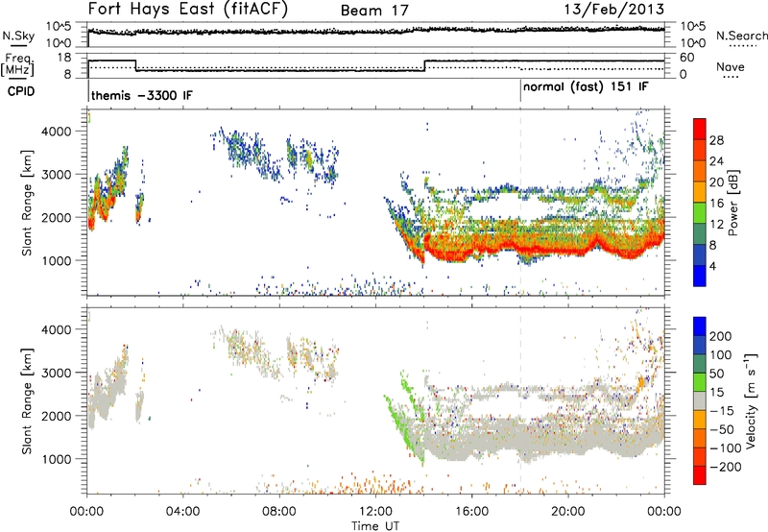The height and width of the screenshot is (532, 768).
Task: Click the "Time UT" axis label
Action: [375, 526]
